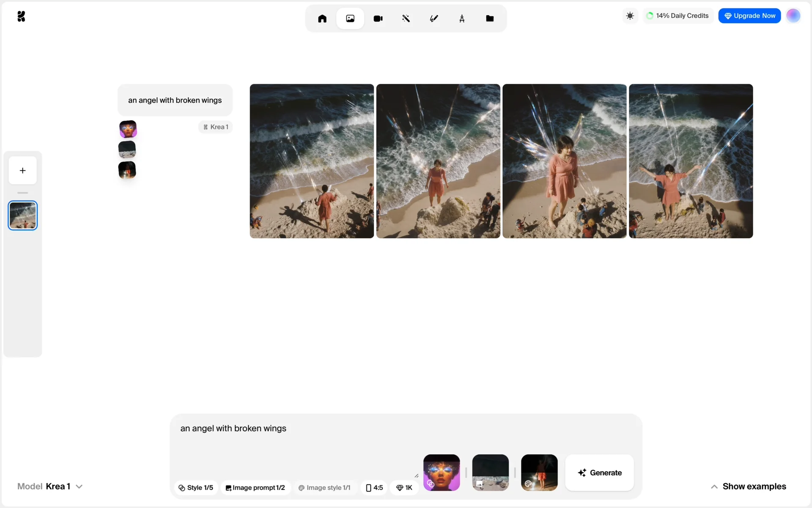Click the plus new session button

[23, 171]
